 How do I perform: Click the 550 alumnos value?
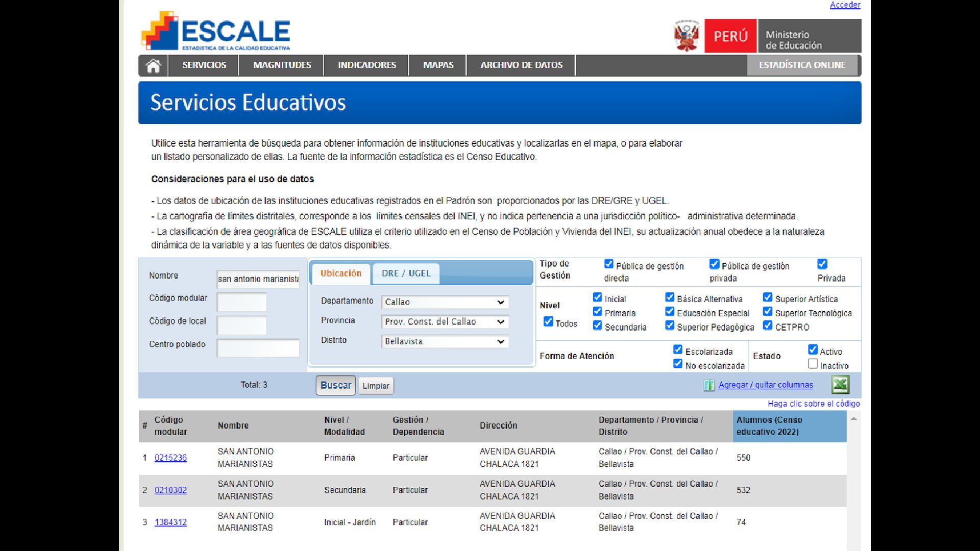tap(743, 458)
